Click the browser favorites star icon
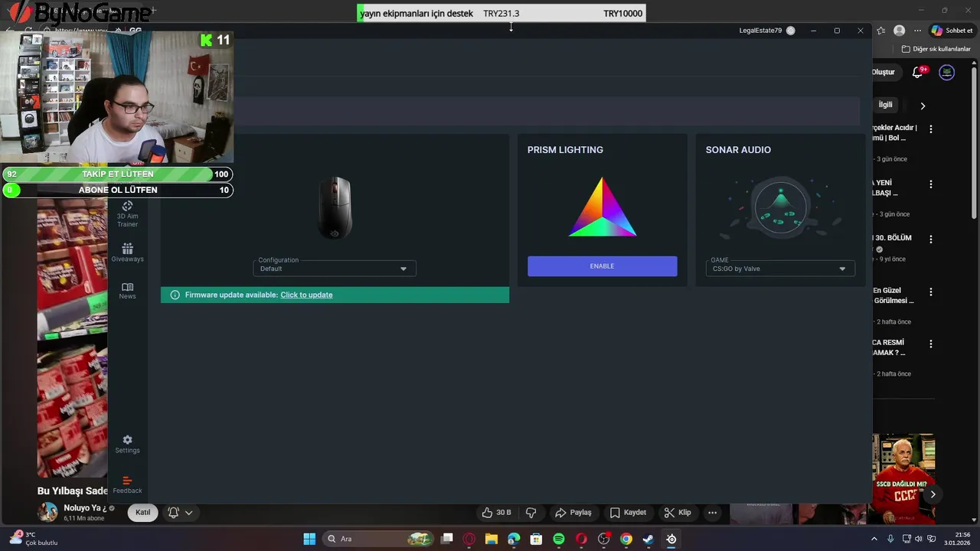Screen dimensions: 980x551 coord(880,31)
